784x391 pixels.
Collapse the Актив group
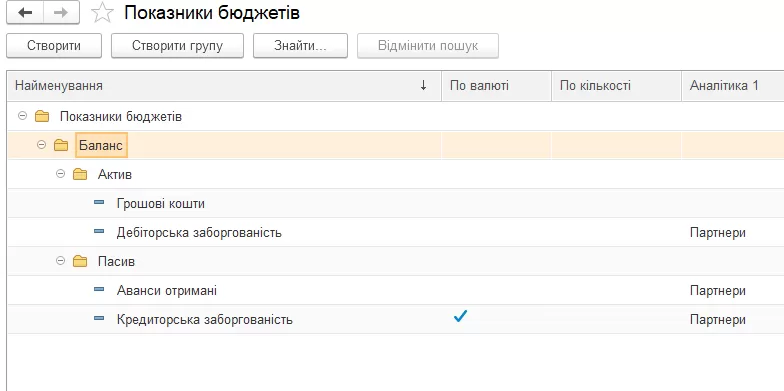click(x=60, y=174)
